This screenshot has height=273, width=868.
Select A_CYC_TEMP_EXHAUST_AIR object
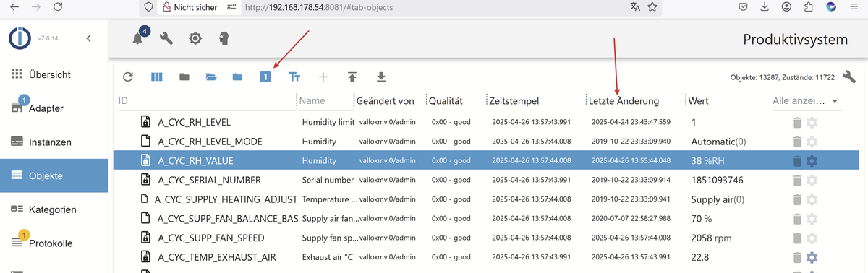point(217,257)
